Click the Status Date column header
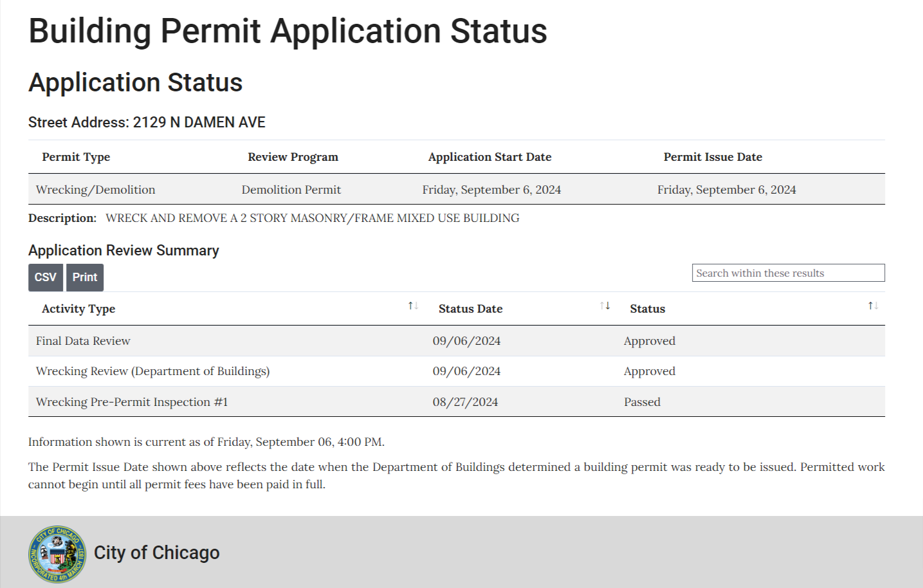The height and width of the screenshot is (588, 923). pos(470,309)
